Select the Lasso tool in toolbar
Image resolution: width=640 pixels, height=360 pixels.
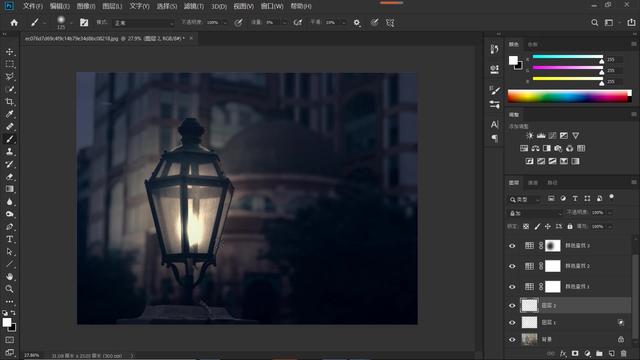tap(9, 77)
